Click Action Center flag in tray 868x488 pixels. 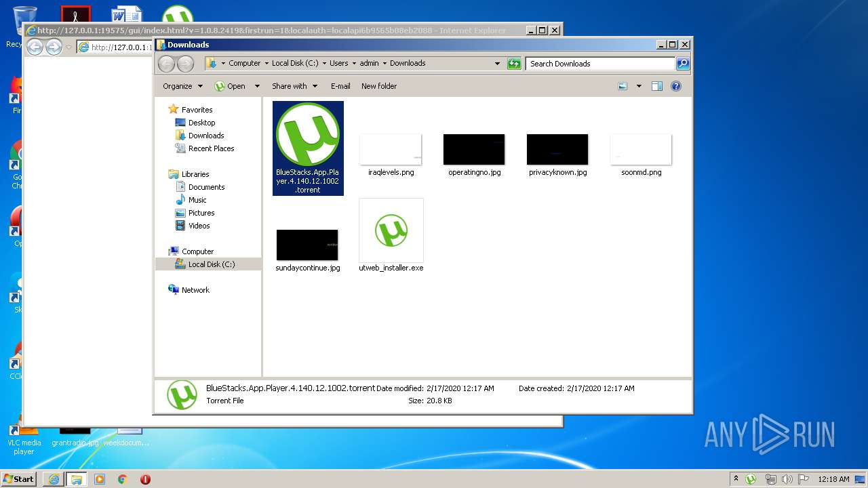803,479
